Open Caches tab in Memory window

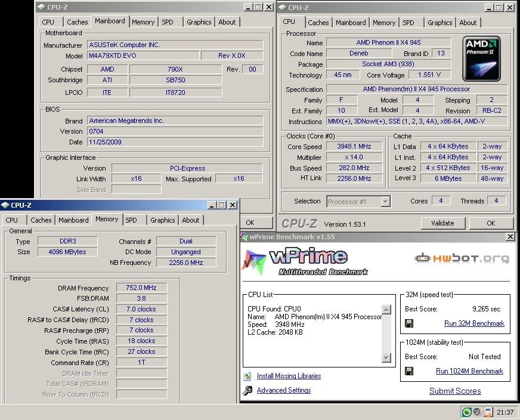[41, 220]
